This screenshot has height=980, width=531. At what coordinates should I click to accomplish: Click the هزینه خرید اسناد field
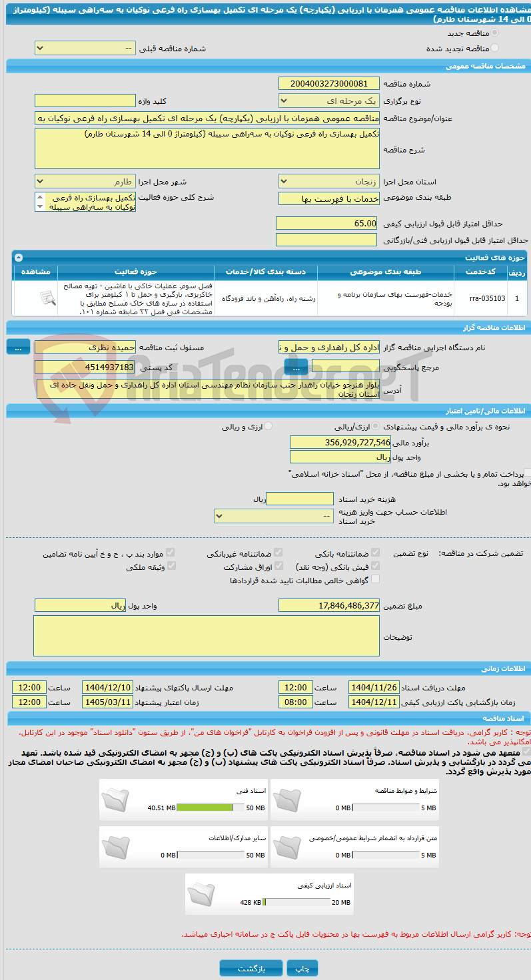[x=300, y=499]
